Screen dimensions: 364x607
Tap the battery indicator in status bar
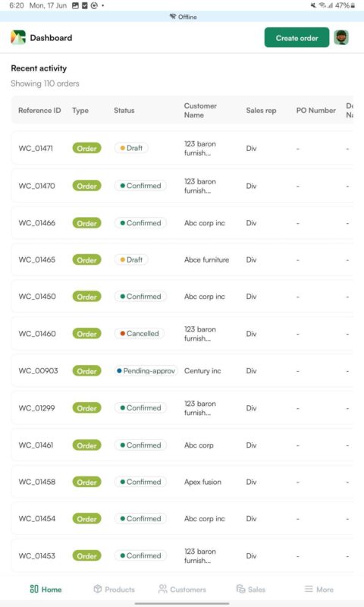[353, 5]
